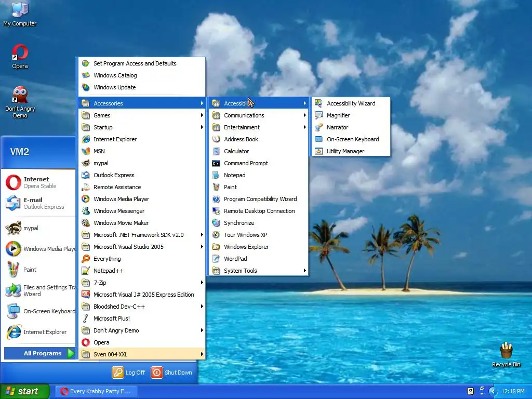
Task: Open Remote Desktop Connection
Action: click(x=259, y=211)
